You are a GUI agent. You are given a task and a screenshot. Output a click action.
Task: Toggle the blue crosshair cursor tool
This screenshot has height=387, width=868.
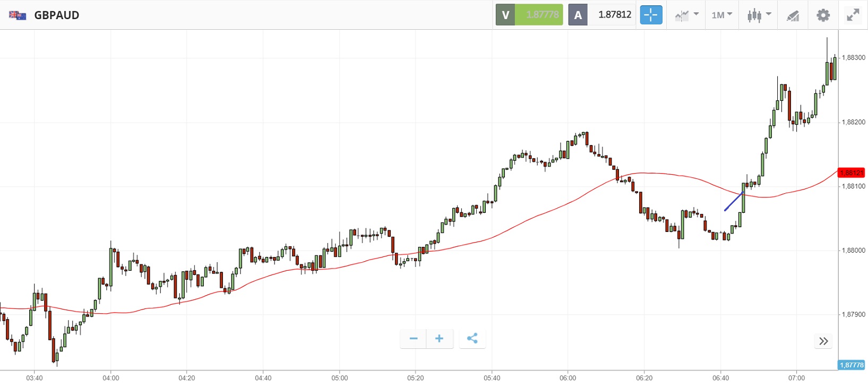coord(651,15)
